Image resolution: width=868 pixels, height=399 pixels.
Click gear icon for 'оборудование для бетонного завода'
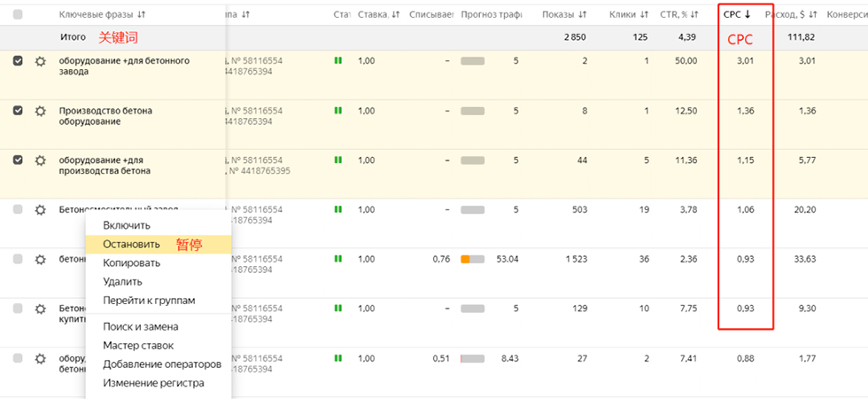pos(40,61)
